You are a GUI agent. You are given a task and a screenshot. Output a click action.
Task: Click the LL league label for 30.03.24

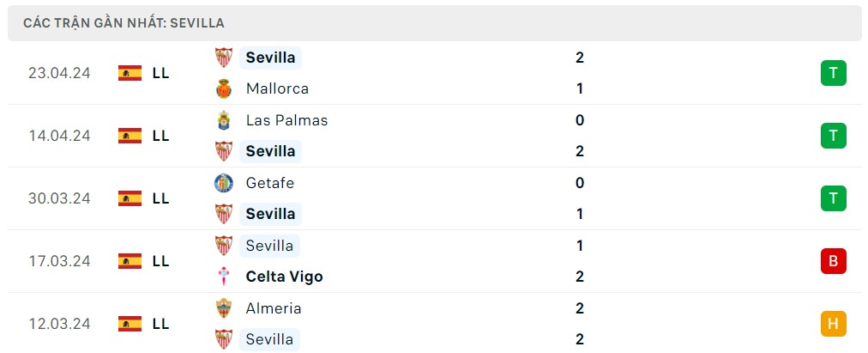tap(160, 198)
